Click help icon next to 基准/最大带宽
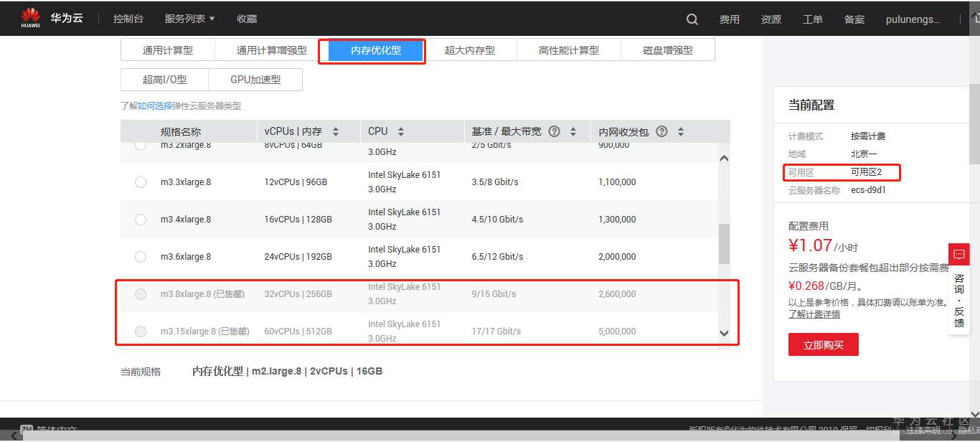 click(x=554, y=131)
